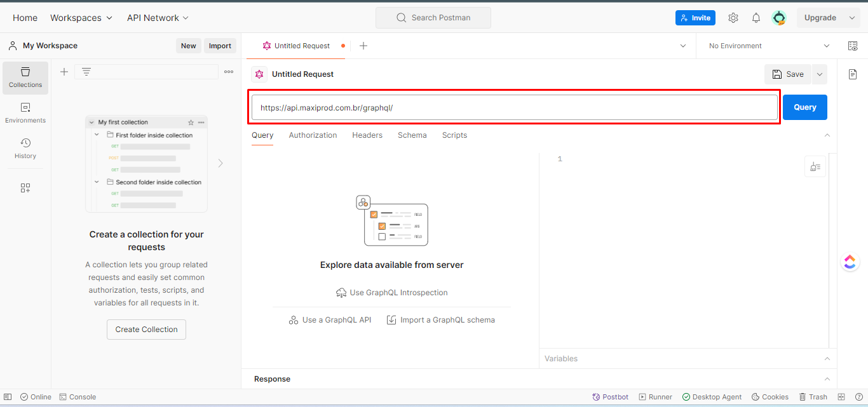868x407 pixels.
Task: Click Use GraphQL Introspection link
Action: tap(392, 293)
